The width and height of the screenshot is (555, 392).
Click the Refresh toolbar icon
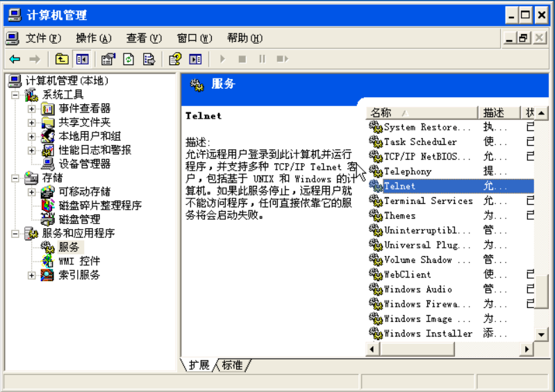(x=128, y=59)
